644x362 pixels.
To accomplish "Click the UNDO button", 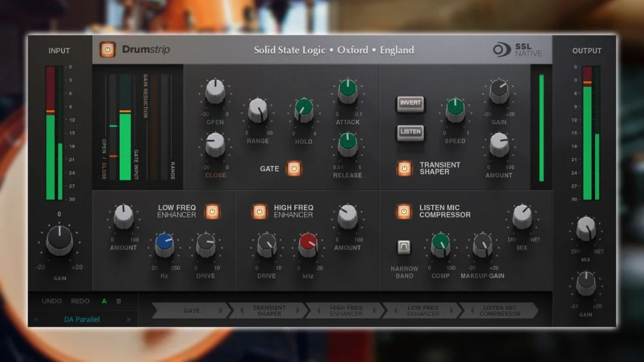I will click(x=52, y=301).
